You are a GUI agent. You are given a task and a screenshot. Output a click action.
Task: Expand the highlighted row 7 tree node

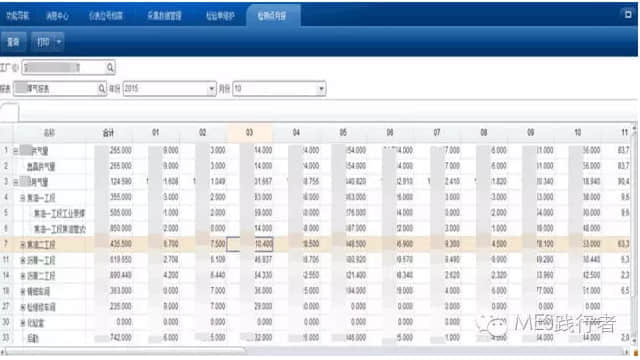click(x=23, y=245)
